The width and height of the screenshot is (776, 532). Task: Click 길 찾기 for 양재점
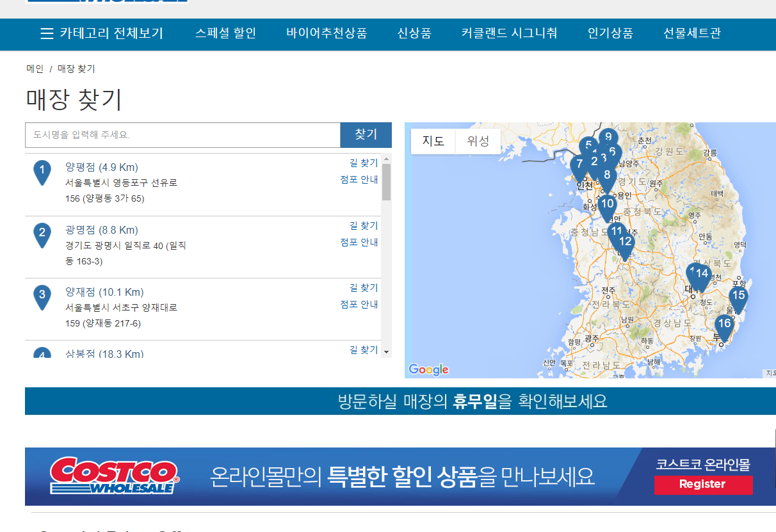pyautogui.click(x=364, y=288)
